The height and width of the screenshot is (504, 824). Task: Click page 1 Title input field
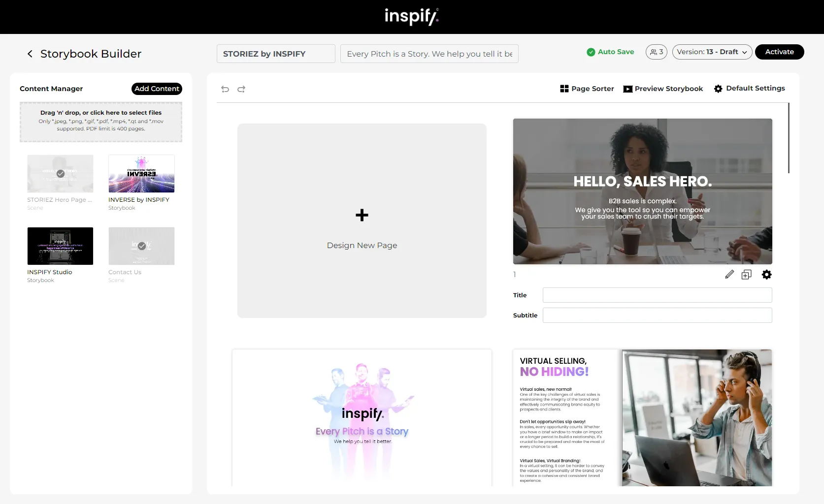pyautogui.click(x=658, y=295)
